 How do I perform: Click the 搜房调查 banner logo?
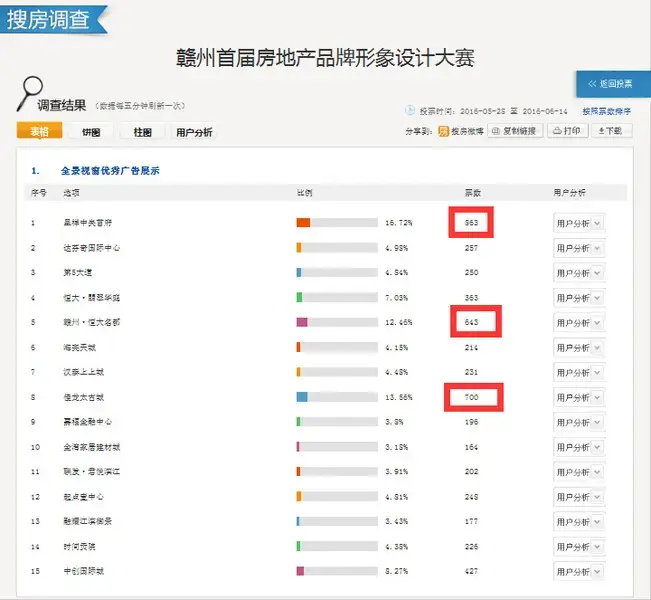(x=53, y=19)
